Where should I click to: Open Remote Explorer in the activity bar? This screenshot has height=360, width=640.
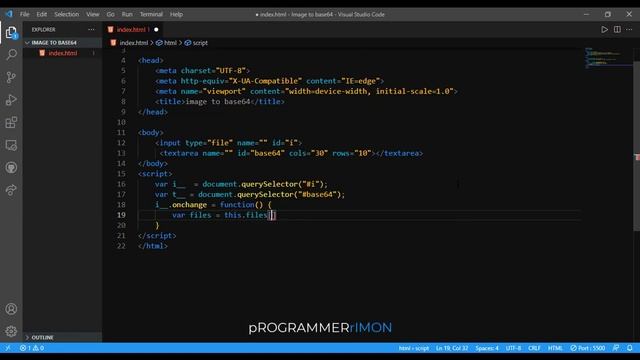pos(11,145)
